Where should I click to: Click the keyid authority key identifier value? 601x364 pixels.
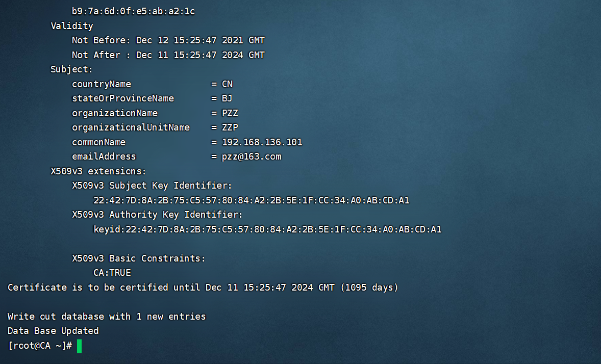(x=267, y=229)
